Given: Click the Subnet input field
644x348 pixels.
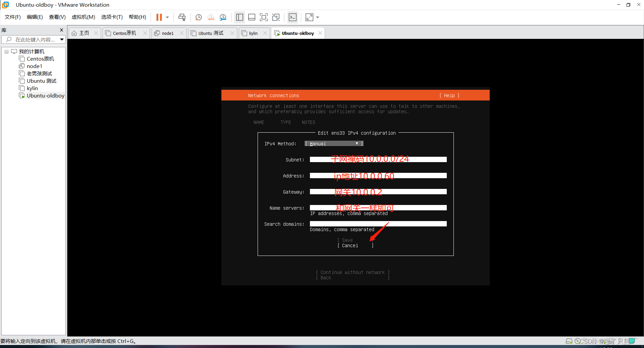Looking at the screenshot, I should 378,159.
